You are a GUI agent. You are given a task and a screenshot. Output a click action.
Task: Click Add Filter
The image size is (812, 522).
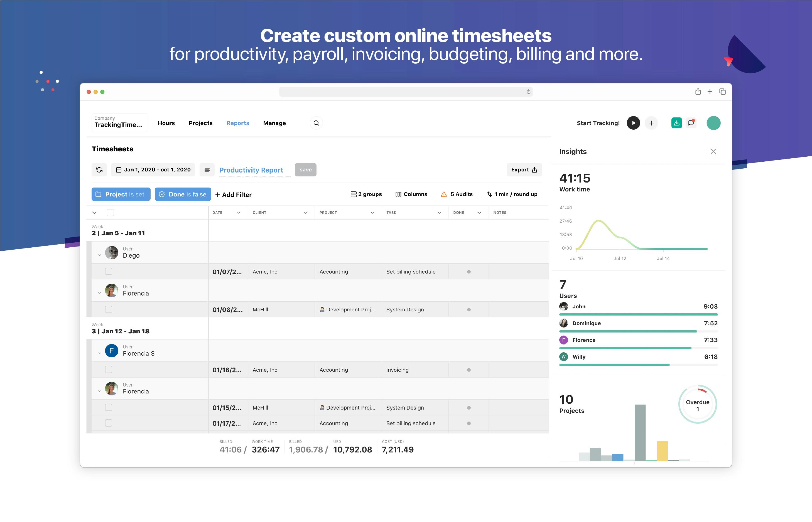tap(233, 194)
